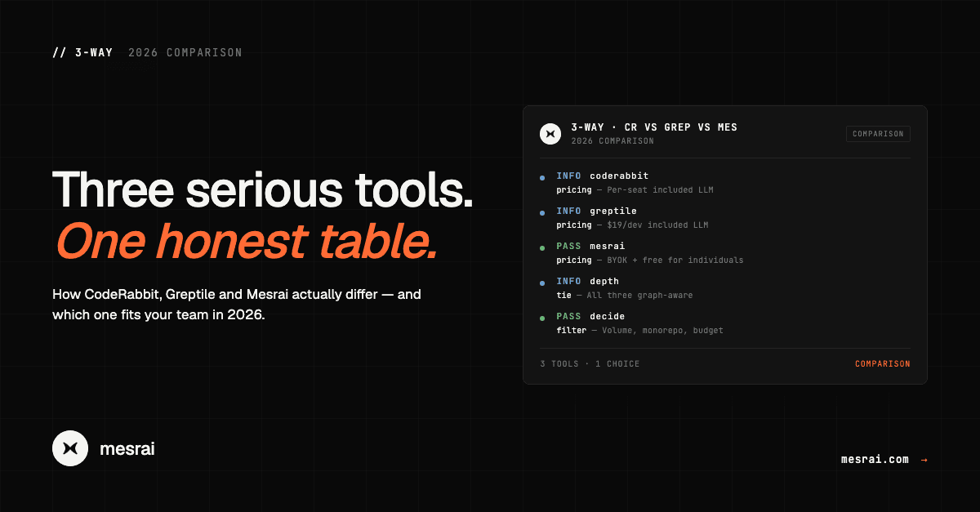Click the green dot beside mesrai
This screenshot has width=980, height=512.
[542, 247]
